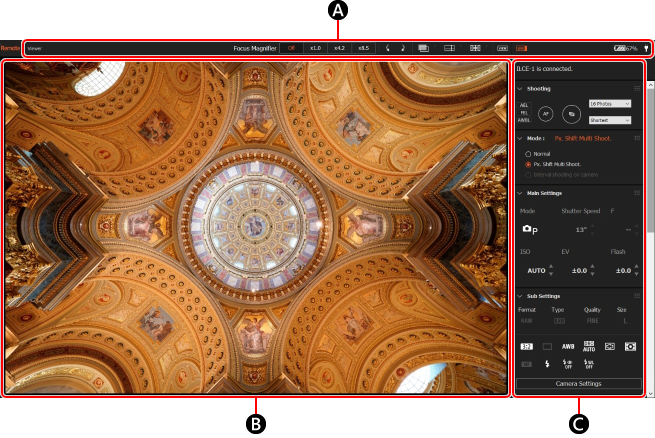Click the panel scrollbar up arrow
The image size is (655, 438).
[650, 85]
